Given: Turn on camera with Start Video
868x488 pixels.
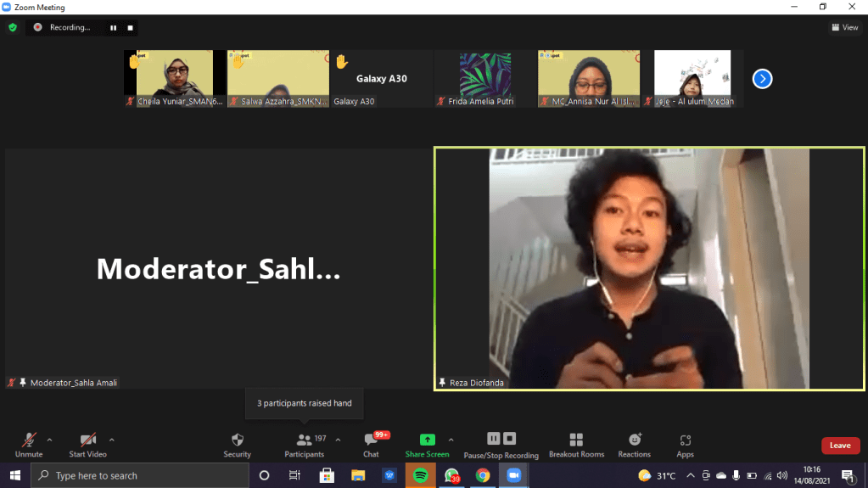Looking at the screenshot, I should [88, 444].
